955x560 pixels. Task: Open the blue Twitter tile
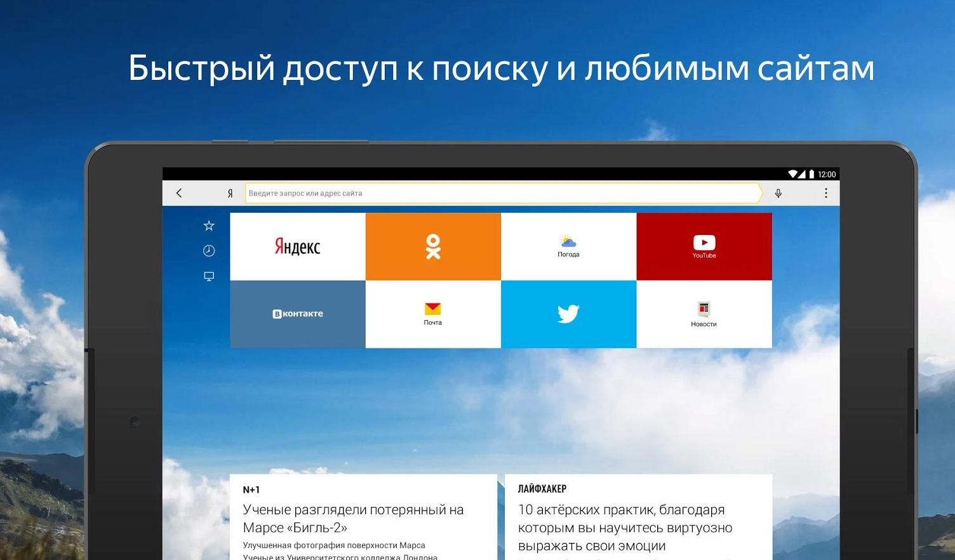click(568, 314)
